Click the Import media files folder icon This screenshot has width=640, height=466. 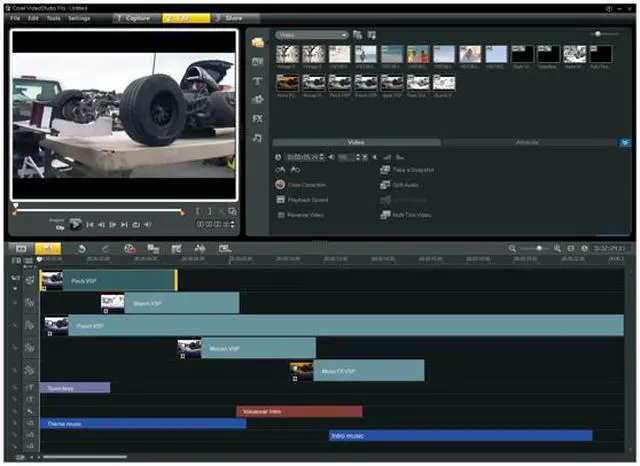[358, 35]
